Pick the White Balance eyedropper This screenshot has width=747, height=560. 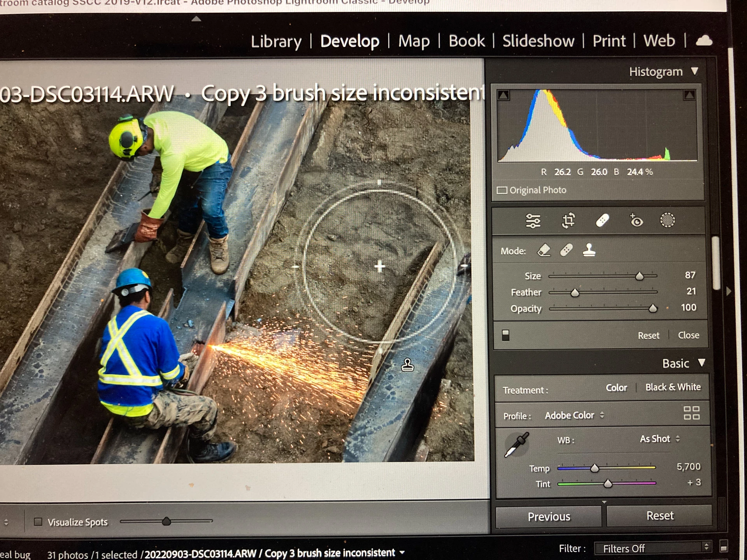[x=516, y=444]
